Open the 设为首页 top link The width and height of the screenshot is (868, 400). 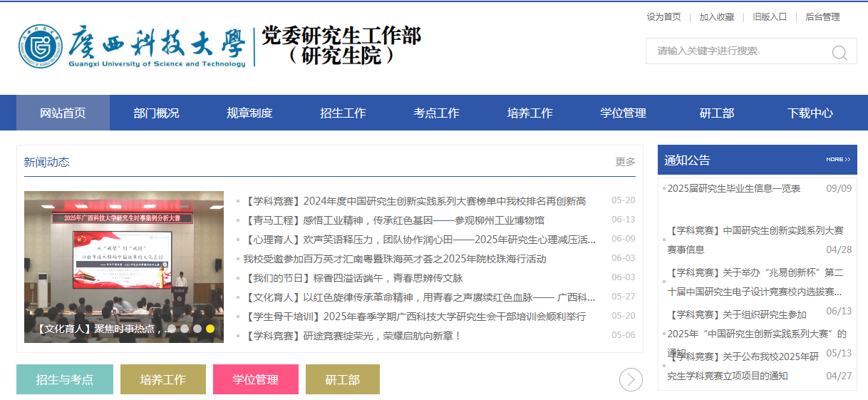click(x=663, y=16)
